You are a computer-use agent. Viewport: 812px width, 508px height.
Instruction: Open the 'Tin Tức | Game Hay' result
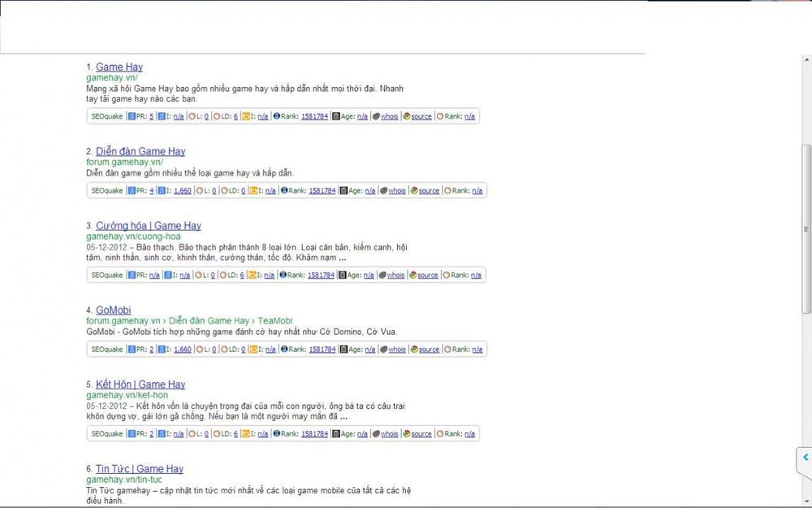(x=140, y=469)
